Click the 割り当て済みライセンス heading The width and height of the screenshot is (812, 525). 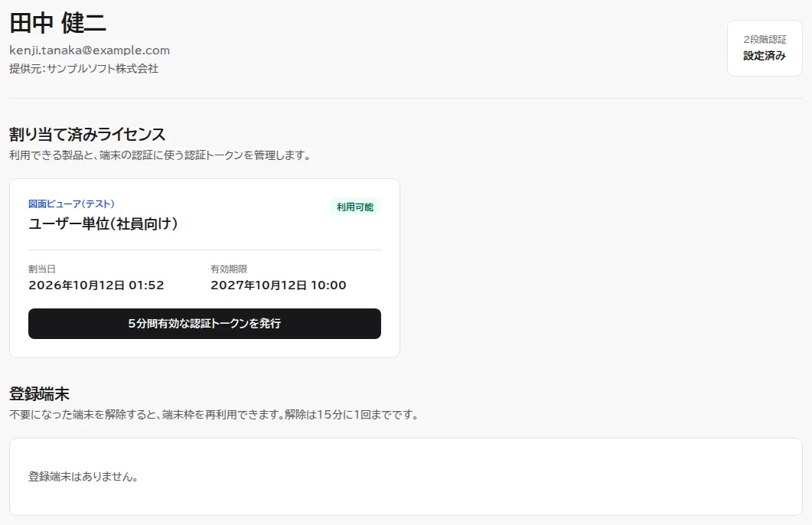click(87, 135)
